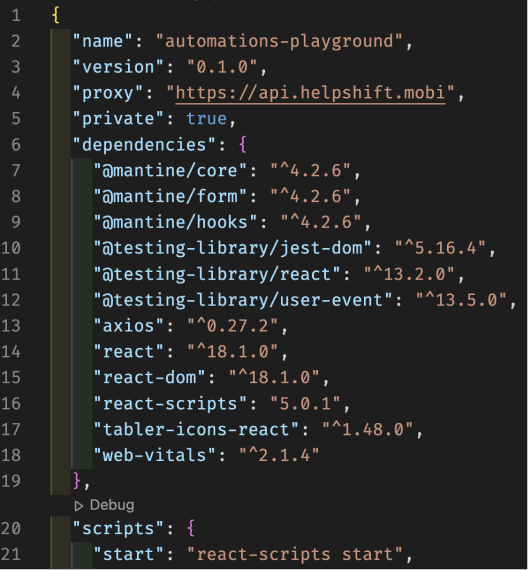Click line number 10 in the gutter
Viewport: 528px width, 570px height.
11,248
